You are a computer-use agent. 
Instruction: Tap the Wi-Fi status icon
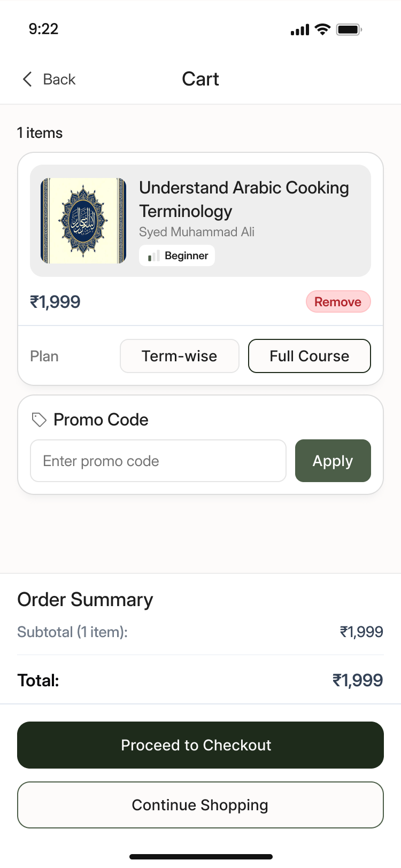[x=322, y=29]
